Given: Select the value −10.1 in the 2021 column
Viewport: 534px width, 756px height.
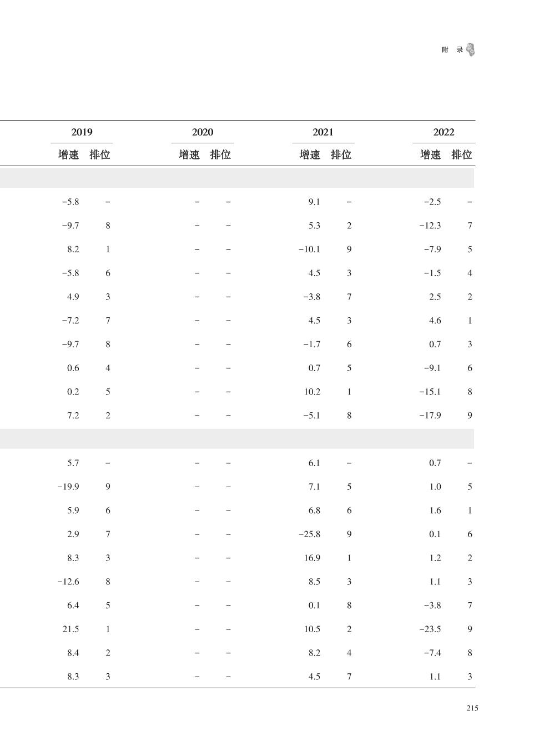Looking at the screenshot, I should point(309,249).
